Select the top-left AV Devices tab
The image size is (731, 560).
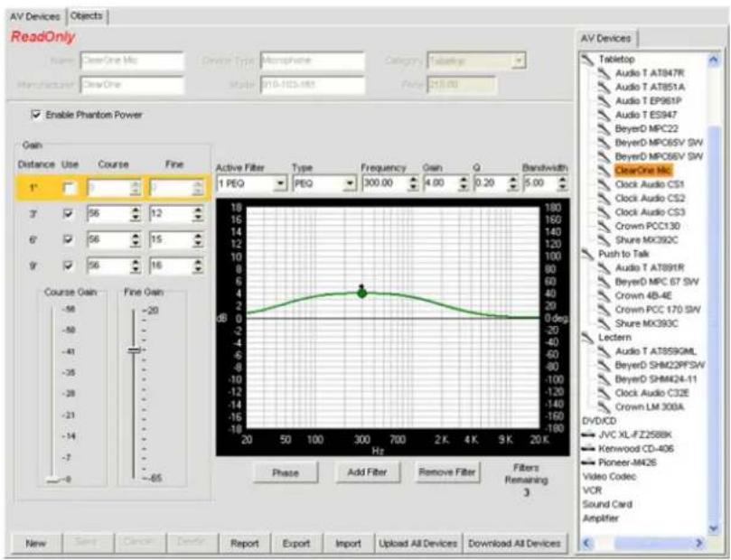click(35, 17)
